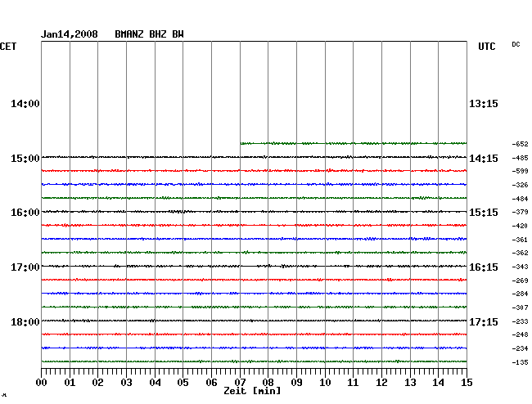Click the DC column header
532x404 pixels.
(516, 44)
